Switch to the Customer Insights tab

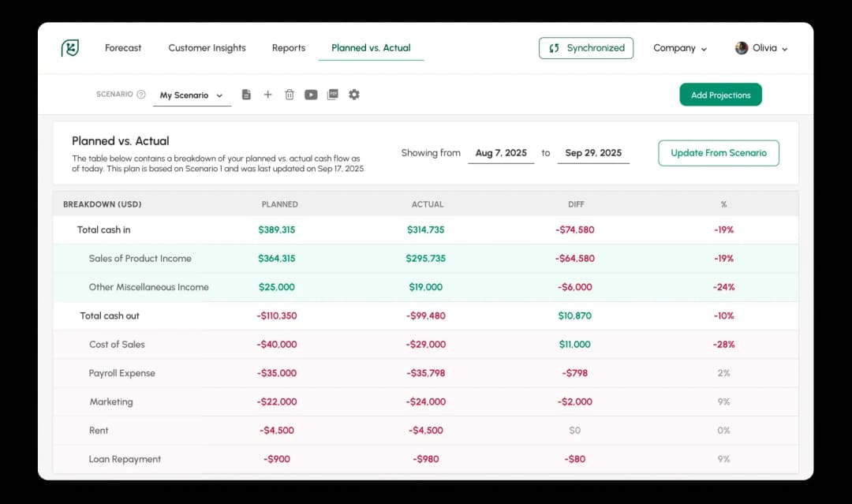coord(207,48)
